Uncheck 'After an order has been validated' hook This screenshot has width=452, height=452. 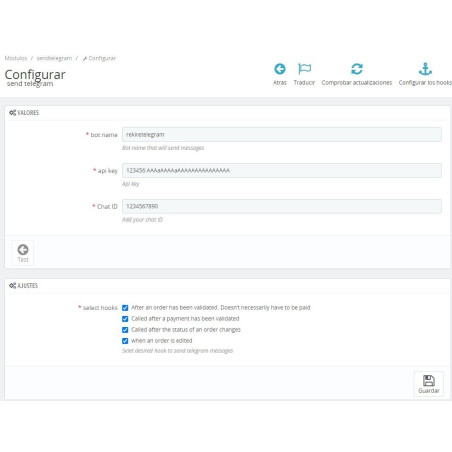tap(125, 308)
